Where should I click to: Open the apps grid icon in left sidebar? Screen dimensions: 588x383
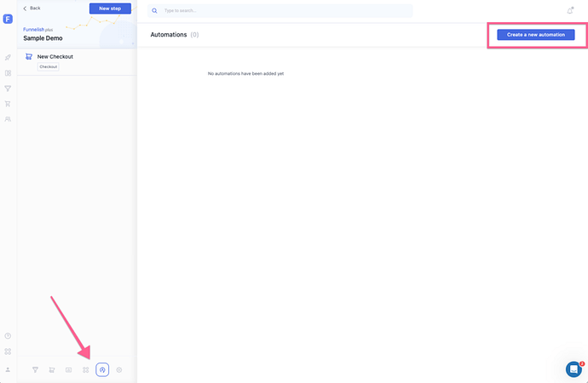(x=8, y=352)
